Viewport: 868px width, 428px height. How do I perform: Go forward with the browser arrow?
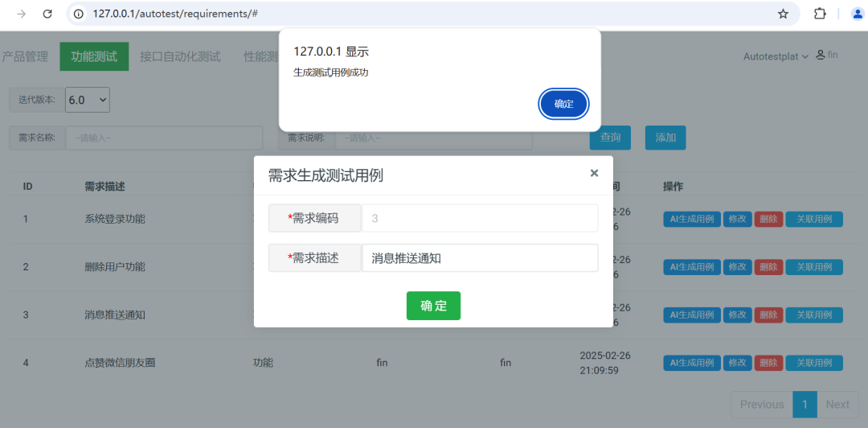22,14
